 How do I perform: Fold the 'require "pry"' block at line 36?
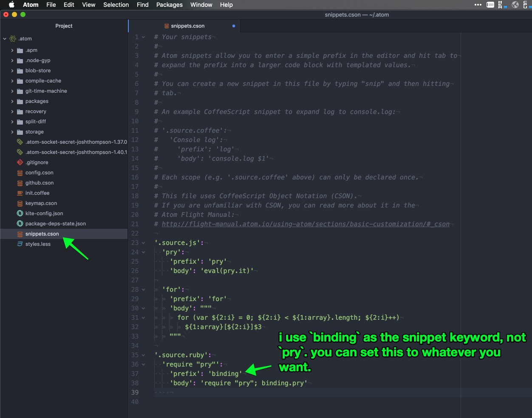click(144, 364)
